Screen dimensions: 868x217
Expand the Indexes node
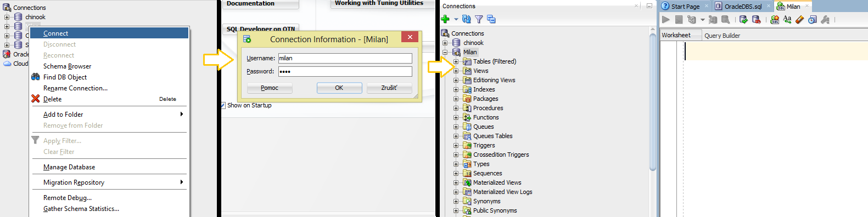[x=456, y=89]
